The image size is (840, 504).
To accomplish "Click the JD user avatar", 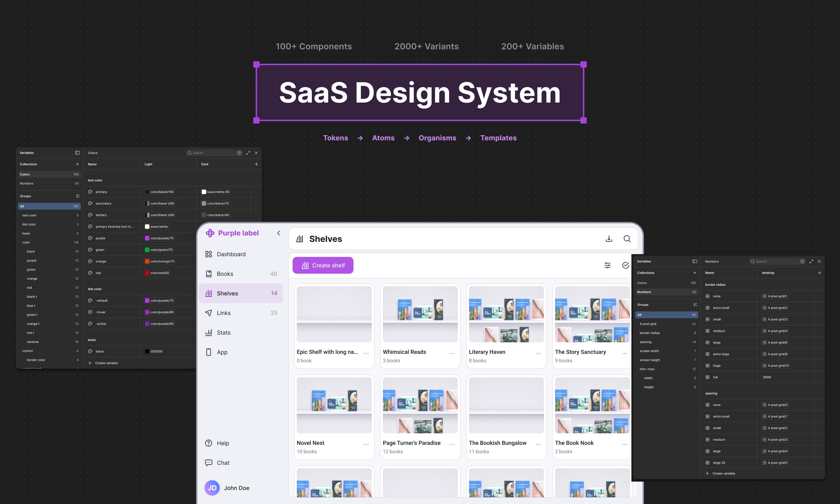I will coord(212,488).
